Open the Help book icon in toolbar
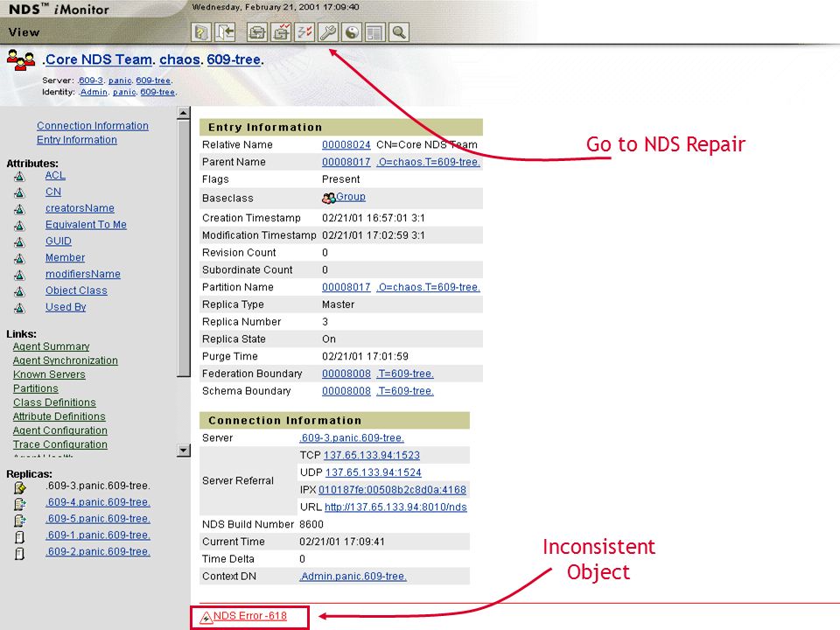 (201, 32)
